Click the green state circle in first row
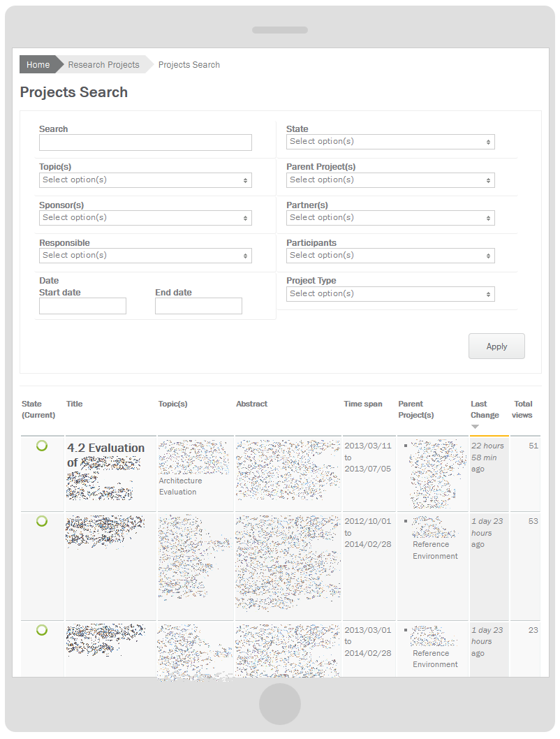This screenshot has width=560, height=739. pos(42,446)
